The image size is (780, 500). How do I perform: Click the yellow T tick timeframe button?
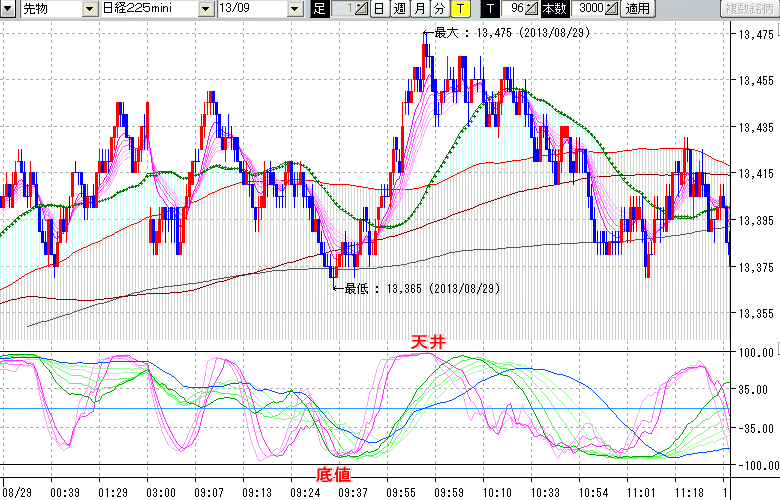459,9
